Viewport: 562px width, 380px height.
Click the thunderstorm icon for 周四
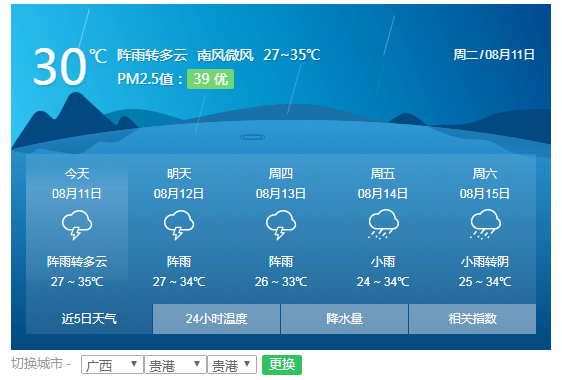(x=281, y=225)
